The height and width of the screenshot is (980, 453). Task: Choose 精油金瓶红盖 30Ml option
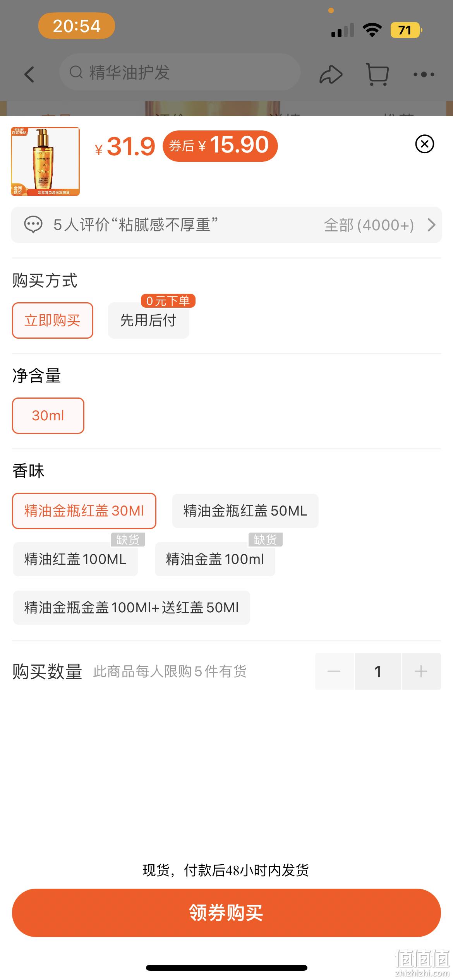point(84,511)
